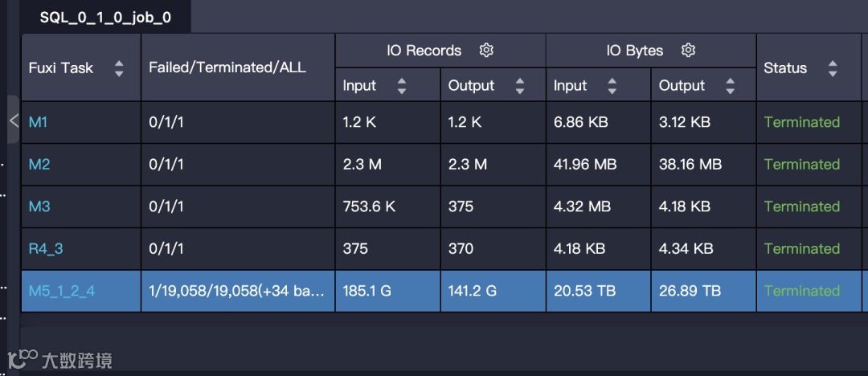Click truncated failed count 1/19,058/19,058 cell
Image resolution: width=868 pixels, height=376 pixels.
(x=238, y=291)
